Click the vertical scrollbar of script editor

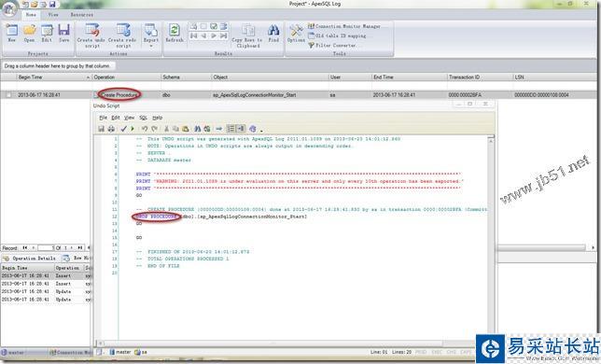coord(491,238)
